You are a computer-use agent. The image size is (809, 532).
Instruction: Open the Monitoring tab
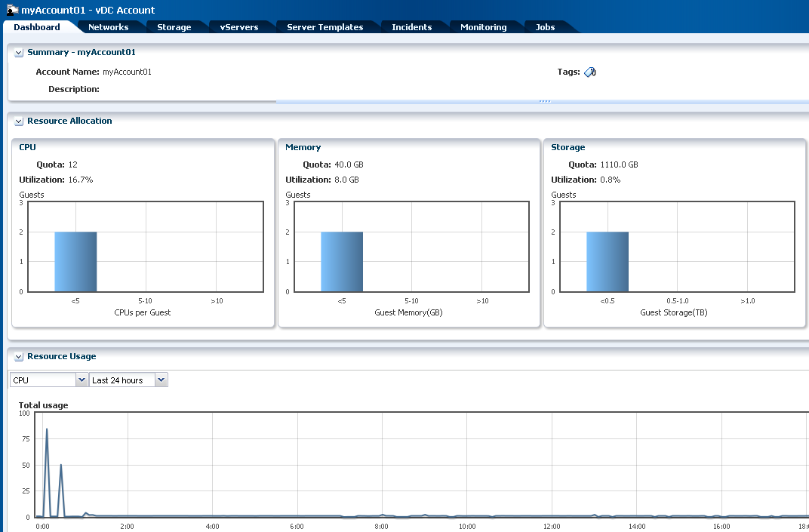click(484, 27)
